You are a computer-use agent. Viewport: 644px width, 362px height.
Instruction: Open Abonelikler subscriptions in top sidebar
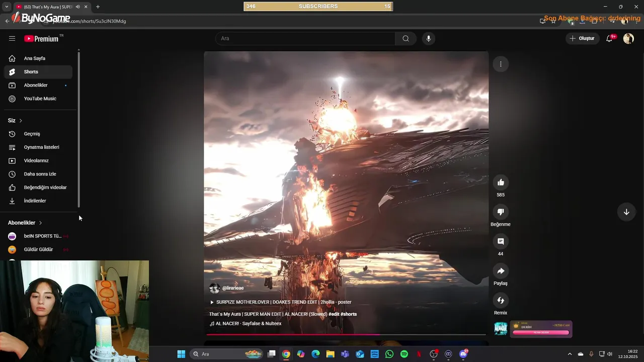(x=38, y=85)
